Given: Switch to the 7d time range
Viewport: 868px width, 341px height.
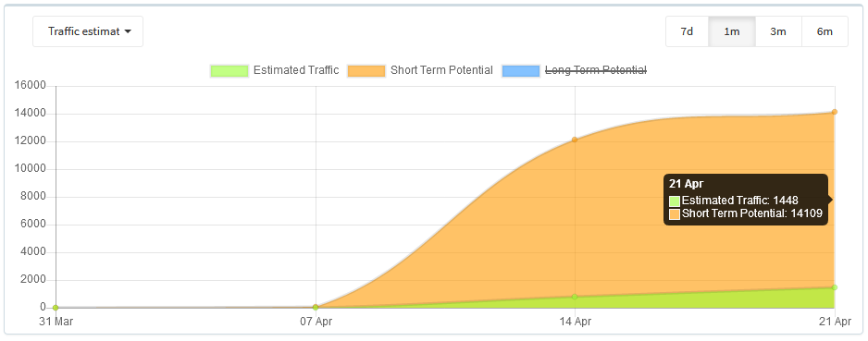Looking at the screenshot, I should pyautogui.click(x=687, y=31).
